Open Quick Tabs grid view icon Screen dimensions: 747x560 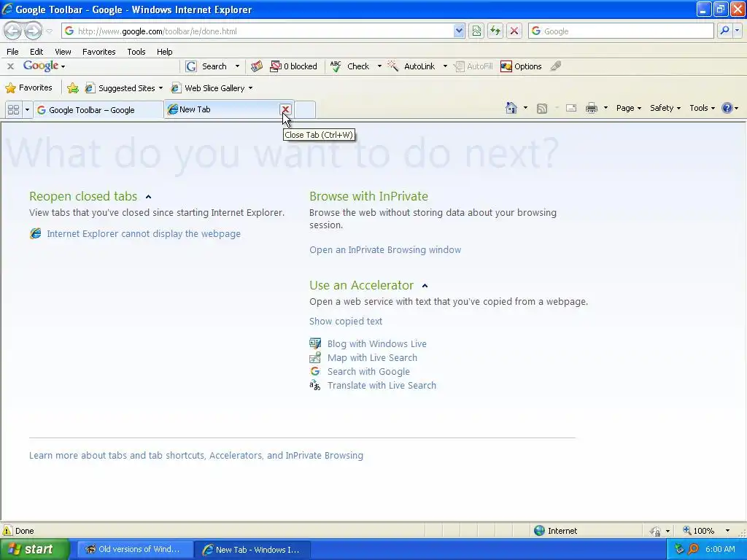13,110
